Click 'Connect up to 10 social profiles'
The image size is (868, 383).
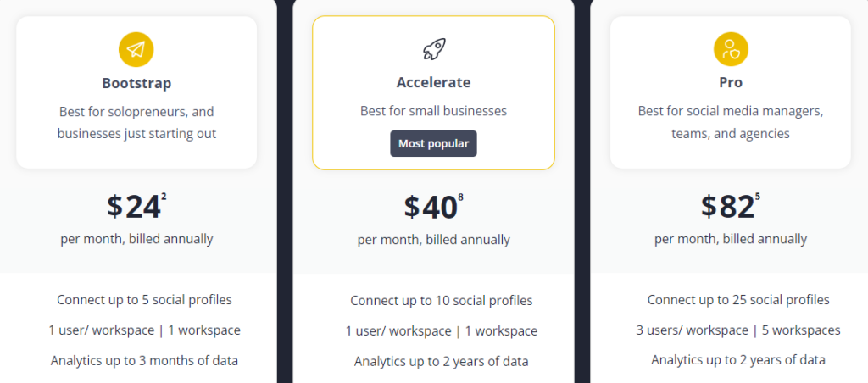(x=441, y=301)
